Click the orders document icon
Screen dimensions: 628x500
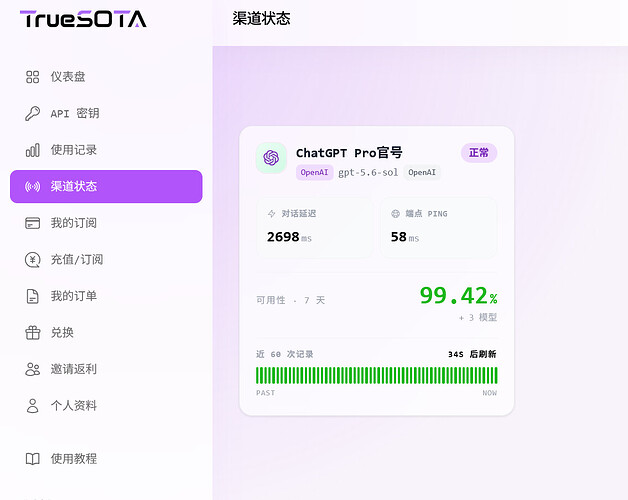[32, 296]
